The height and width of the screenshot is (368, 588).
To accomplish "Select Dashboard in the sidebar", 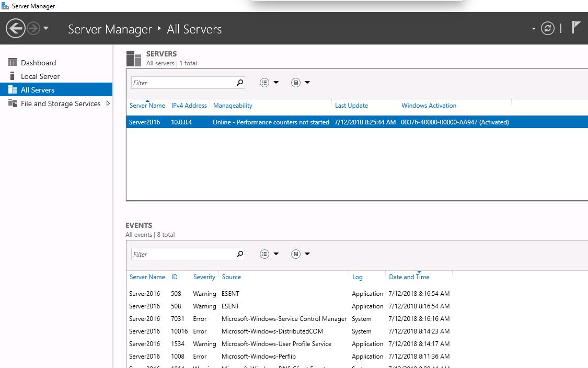I will point(38,63).
